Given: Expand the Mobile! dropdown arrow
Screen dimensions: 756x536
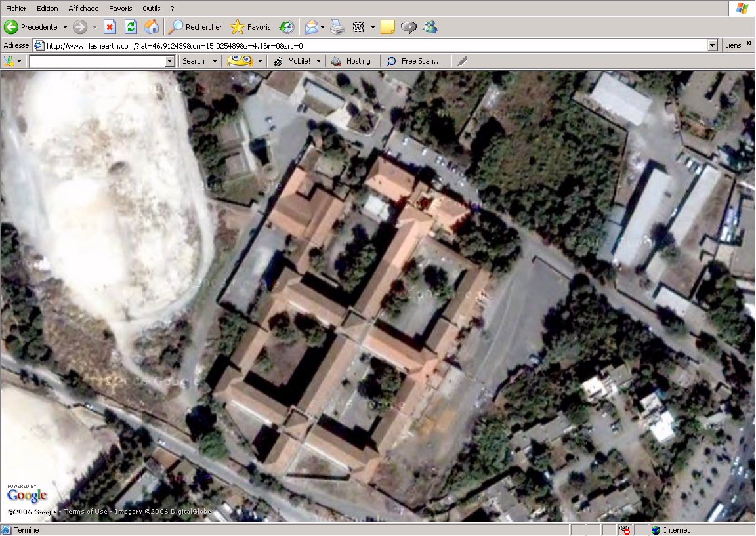Looking at the screenshot, I should click(x=318, y=61).
